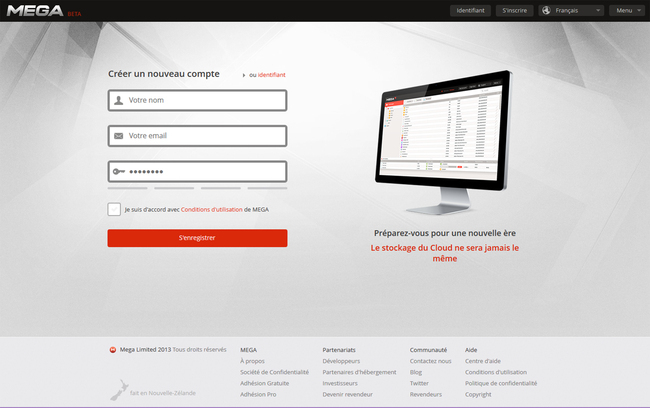Open the Blog footer link

pyautogui.click(x=416, y=372)
